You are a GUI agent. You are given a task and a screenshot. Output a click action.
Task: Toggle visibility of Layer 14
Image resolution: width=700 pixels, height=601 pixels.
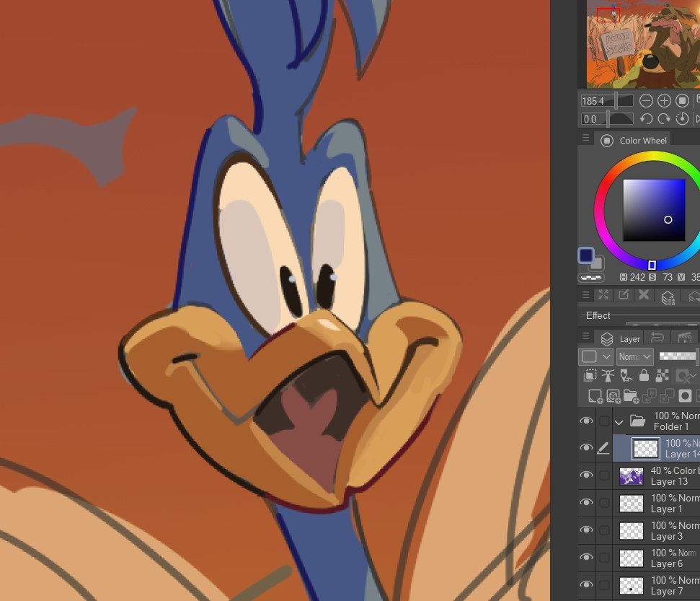[x=587, y=448]
